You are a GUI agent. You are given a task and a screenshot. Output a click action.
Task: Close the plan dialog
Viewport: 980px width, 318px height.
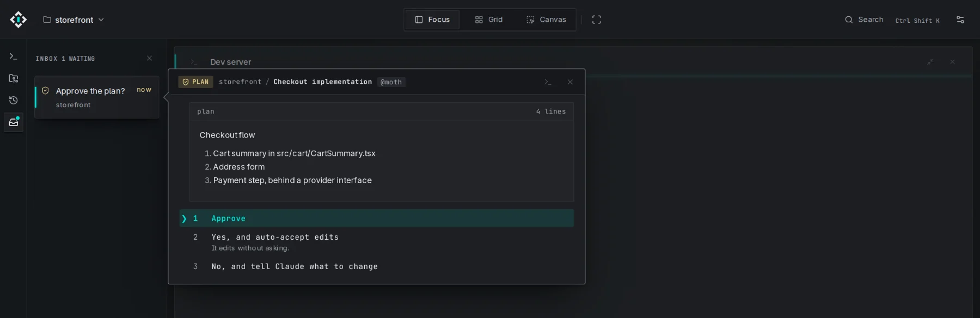click(570, 82)
